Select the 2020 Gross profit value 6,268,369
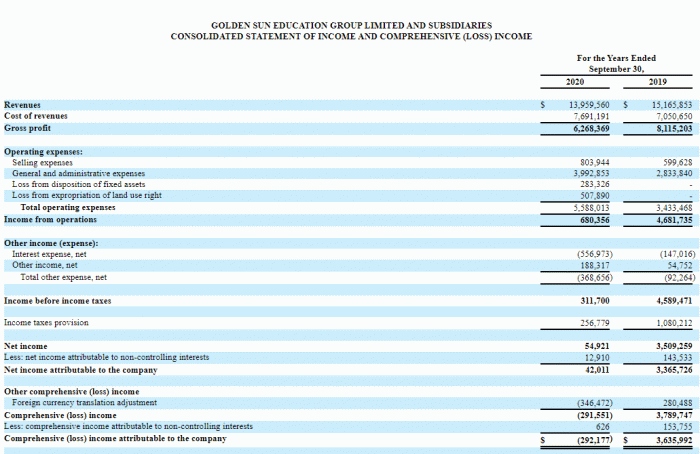700x454 pixels. point(591,129)
